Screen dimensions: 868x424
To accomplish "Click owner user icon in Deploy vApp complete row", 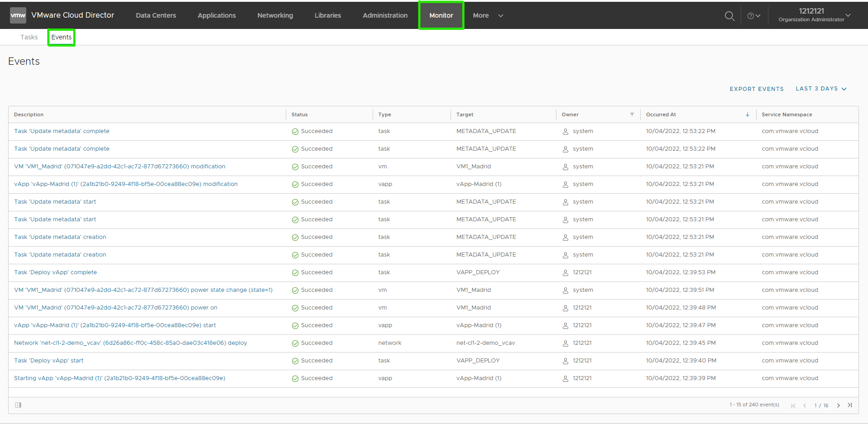I will point(566,273).
